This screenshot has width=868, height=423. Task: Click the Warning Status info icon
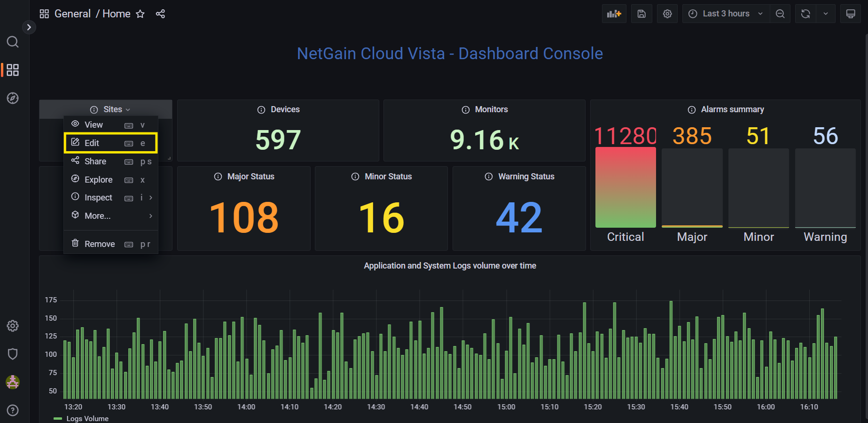point(489,177)
